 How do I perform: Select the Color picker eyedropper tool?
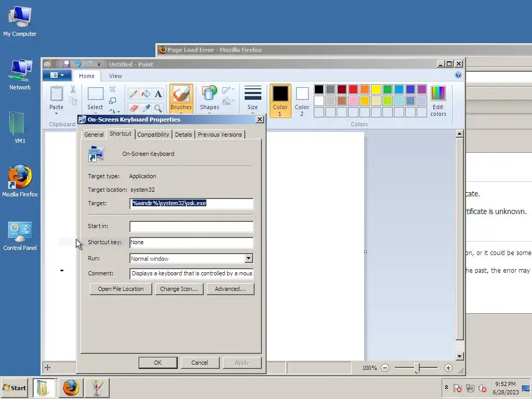coord(146,108)
